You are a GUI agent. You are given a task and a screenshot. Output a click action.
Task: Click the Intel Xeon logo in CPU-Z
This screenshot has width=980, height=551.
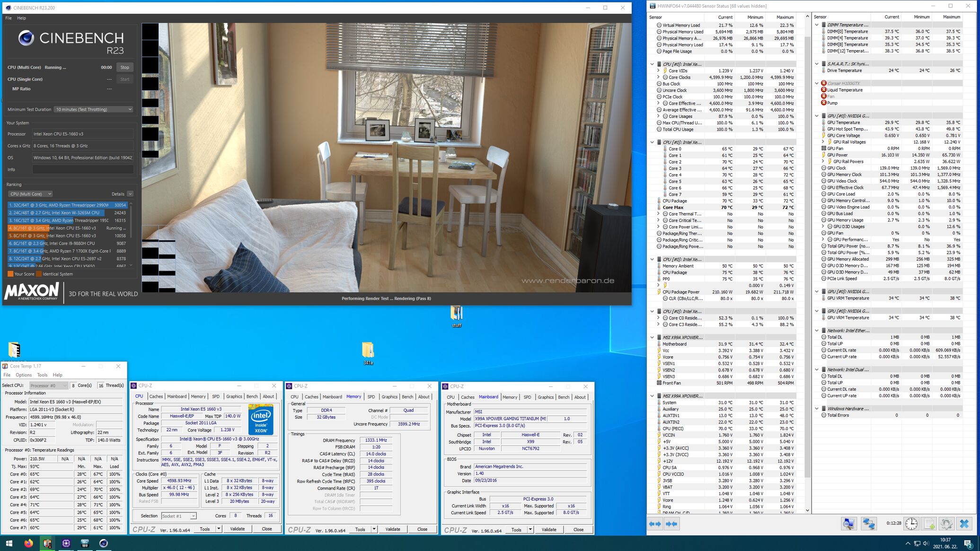coord(261,419)
